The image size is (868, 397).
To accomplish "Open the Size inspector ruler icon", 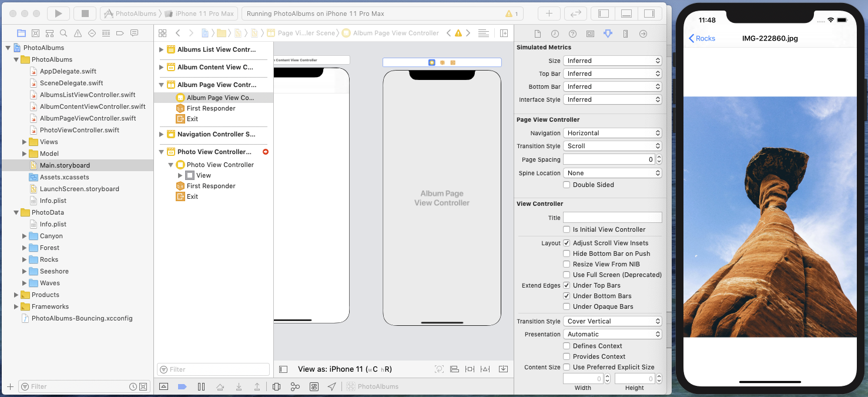I will pos(625,34).
